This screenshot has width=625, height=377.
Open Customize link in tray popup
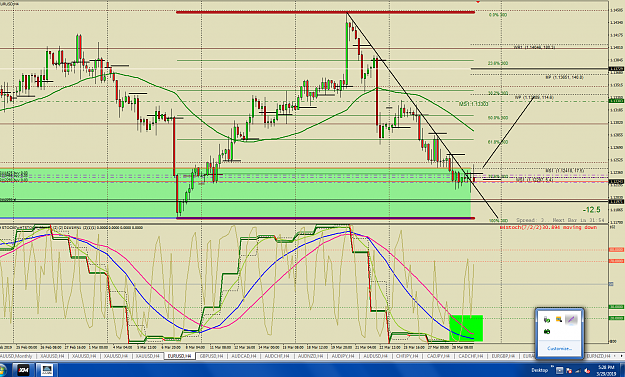(x=560, y=348)
